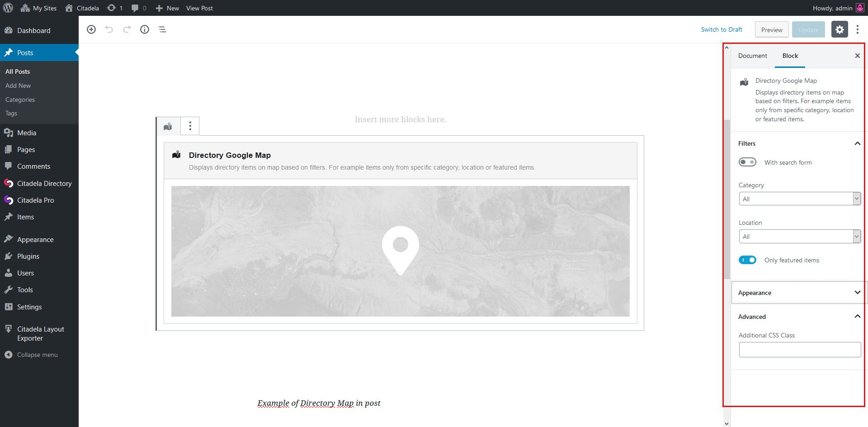Click the Additional CSS Class input field
The width and height of the screenshot is (868, 427).
[x=799, y=350]
